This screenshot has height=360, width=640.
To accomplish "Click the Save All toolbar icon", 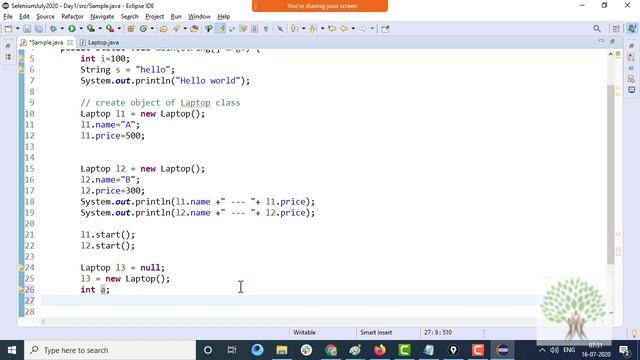I will coord(39,29).
